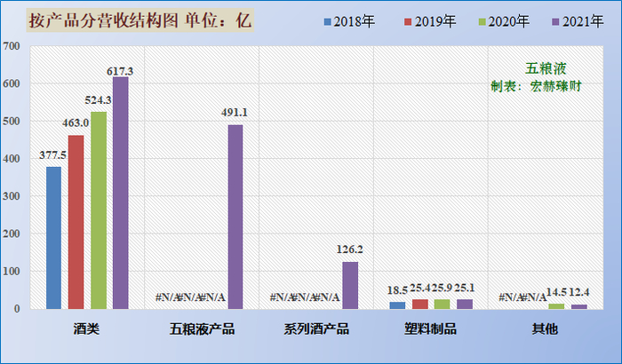Click the data label 524.3
The image size is (622, 364).
pyautogui.click(x=98, y=100)
